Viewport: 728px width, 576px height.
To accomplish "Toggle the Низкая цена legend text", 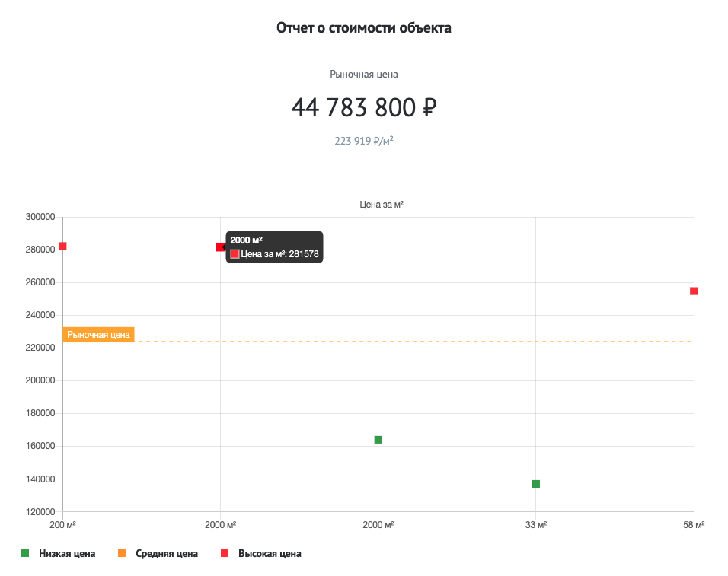I will point(67,554).
